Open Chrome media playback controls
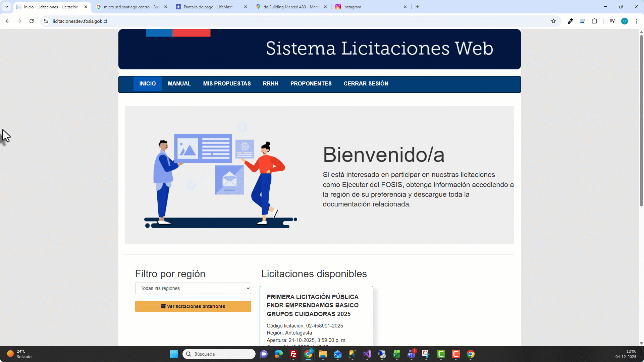The height and width of the screenshot is (362, 644). point(612,21)
